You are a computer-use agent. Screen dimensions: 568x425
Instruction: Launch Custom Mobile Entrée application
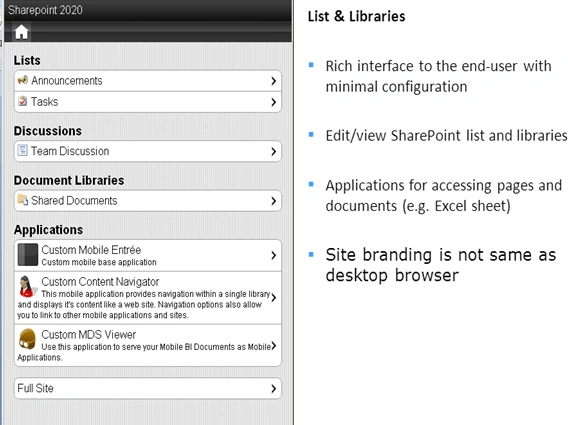tap(148, 255)
